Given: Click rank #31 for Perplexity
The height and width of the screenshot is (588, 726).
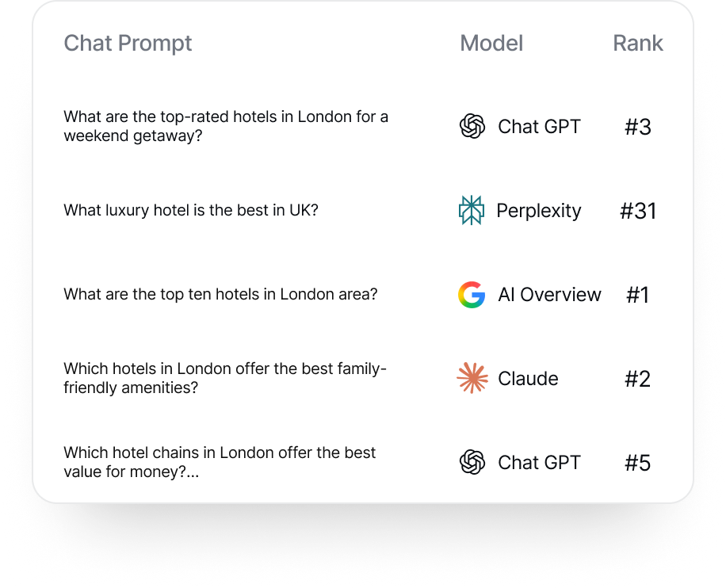Looking at the screenshot, I should click(638, 211).
